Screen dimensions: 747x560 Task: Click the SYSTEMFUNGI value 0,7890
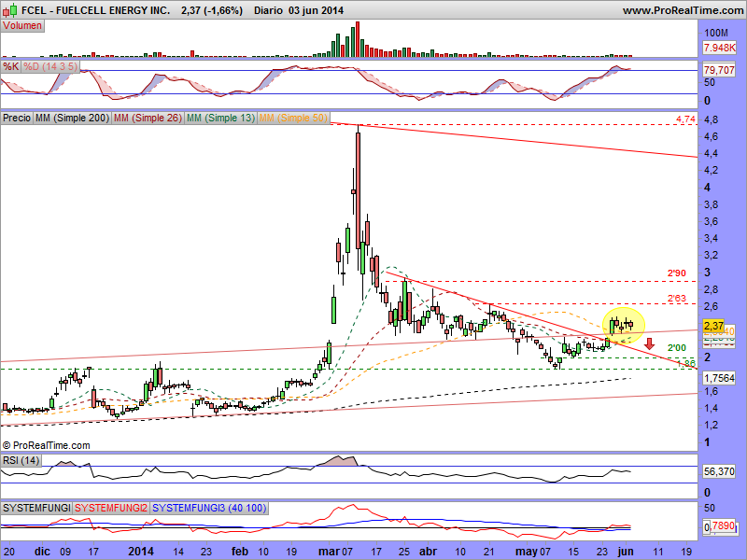pos(719,526)
